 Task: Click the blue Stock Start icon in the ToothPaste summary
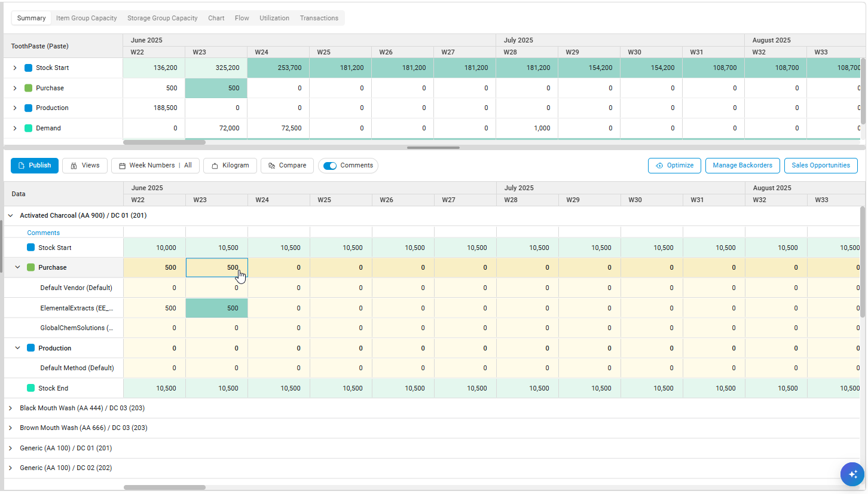pos(29,68)
